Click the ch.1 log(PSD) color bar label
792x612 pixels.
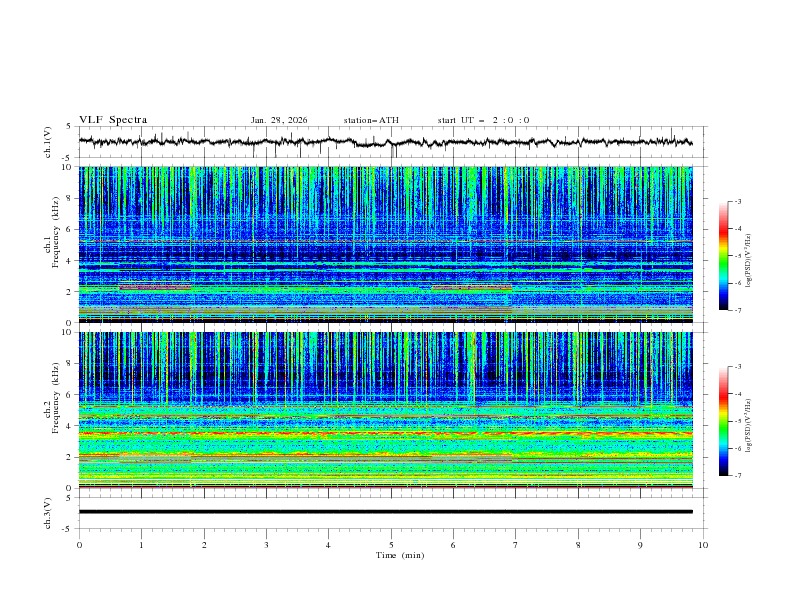750,256
